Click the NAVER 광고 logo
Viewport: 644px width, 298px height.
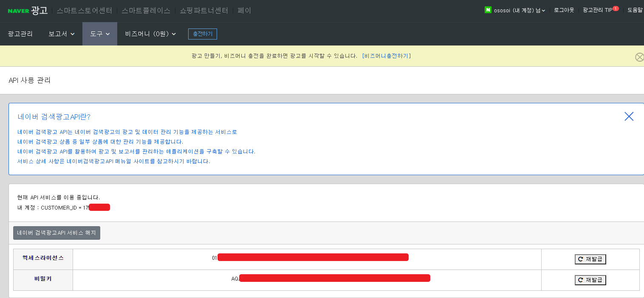28,10
